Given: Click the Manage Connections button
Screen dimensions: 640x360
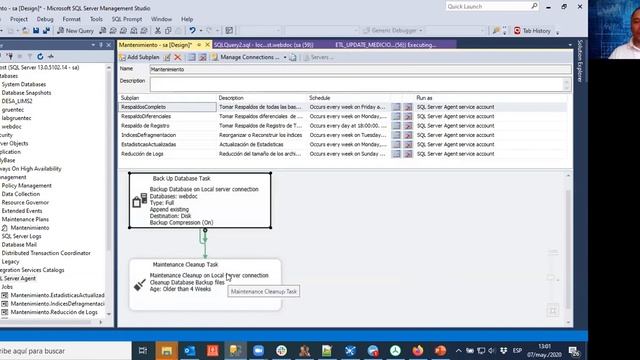Looking at the screenshot, I should coord(246,57).
